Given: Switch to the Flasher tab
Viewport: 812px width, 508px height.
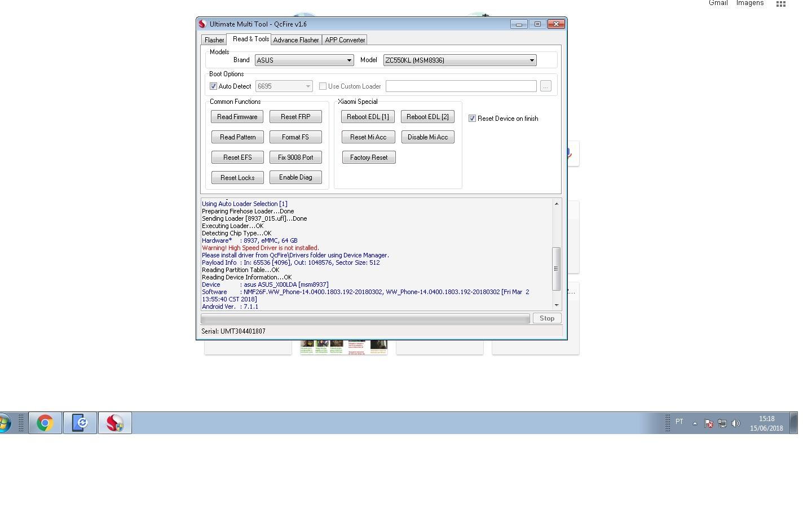Looking at the screenshot, I should pos(214,40).
